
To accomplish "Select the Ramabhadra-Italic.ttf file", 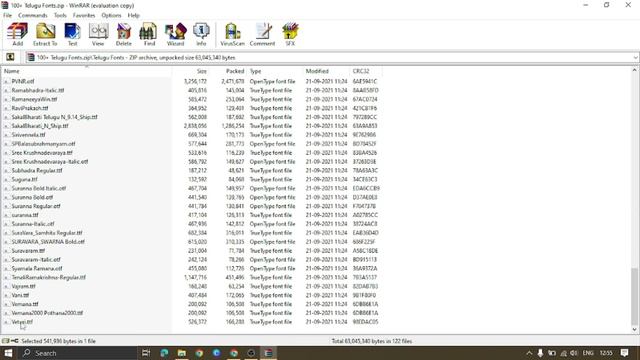I will coord(38,90).
